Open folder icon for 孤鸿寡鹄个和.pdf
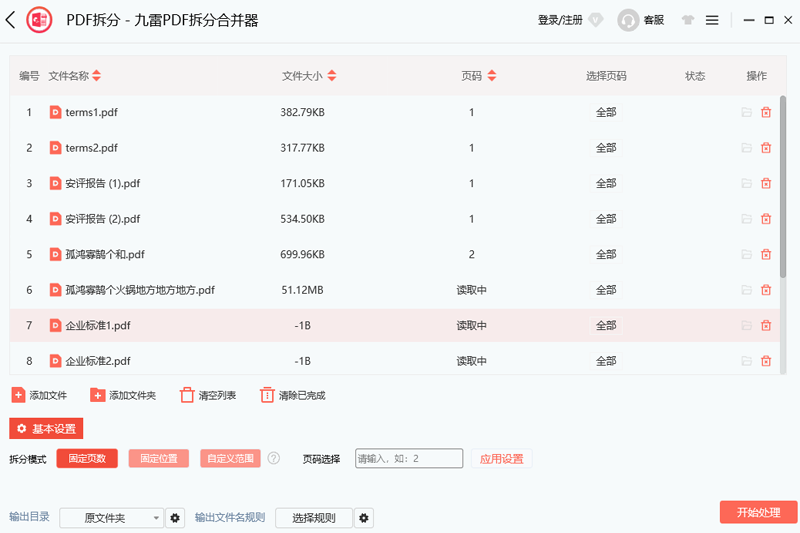This screenshot has width=800, height=533. 746,254
